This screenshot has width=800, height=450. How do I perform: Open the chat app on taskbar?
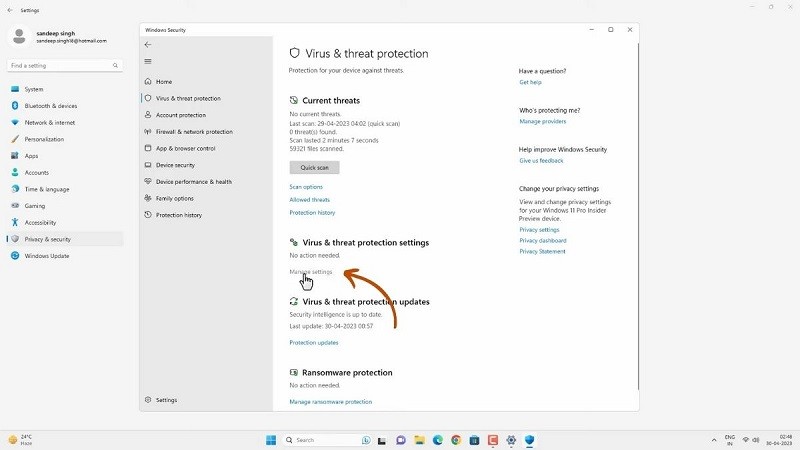(401, 440)
